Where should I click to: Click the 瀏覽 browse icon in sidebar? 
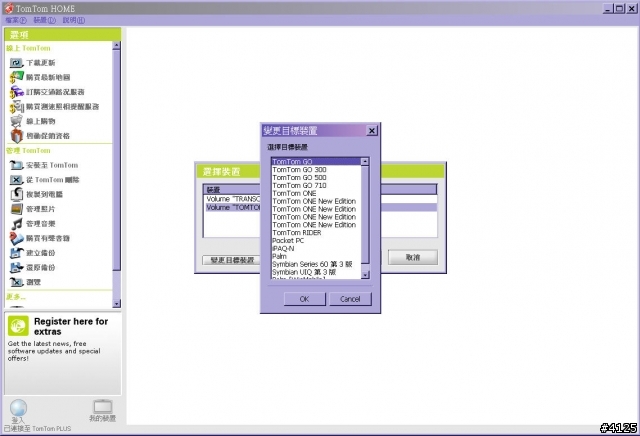pos(16,282)
